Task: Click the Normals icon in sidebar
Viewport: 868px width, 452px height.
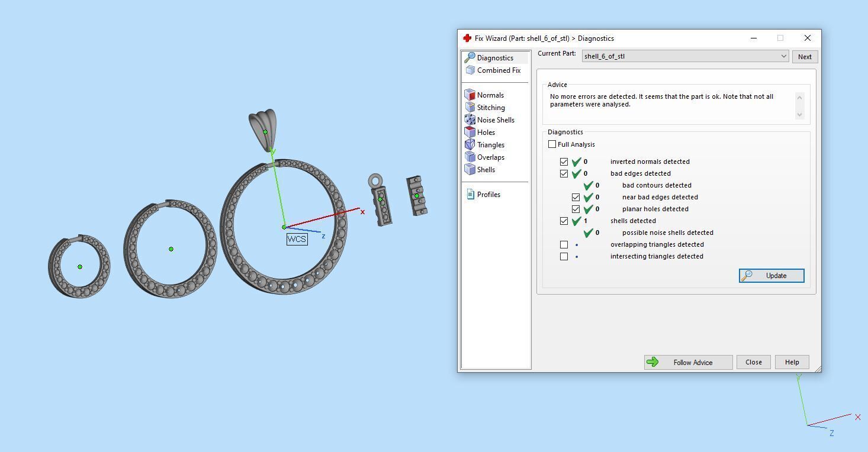Action: point(470,95)
